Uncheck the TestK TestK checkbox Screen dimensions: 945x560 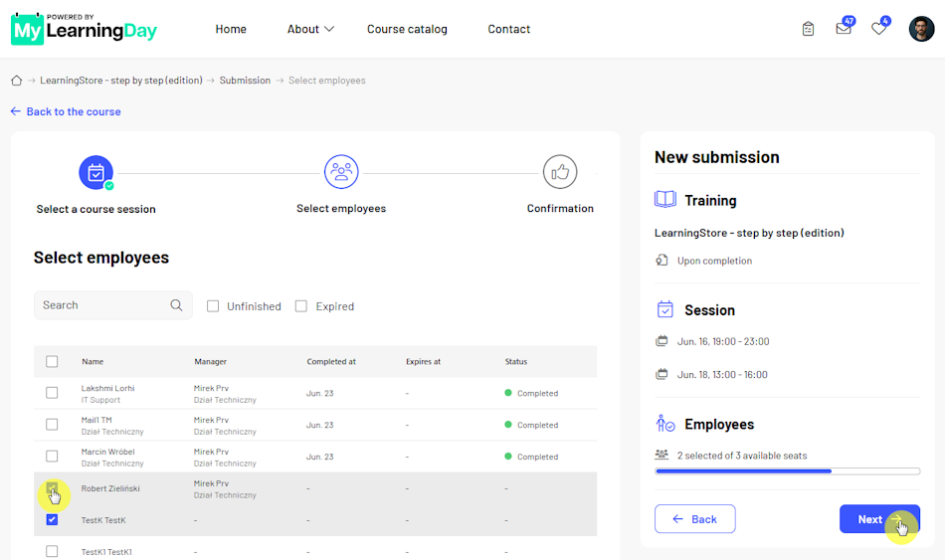click(52, 519)
